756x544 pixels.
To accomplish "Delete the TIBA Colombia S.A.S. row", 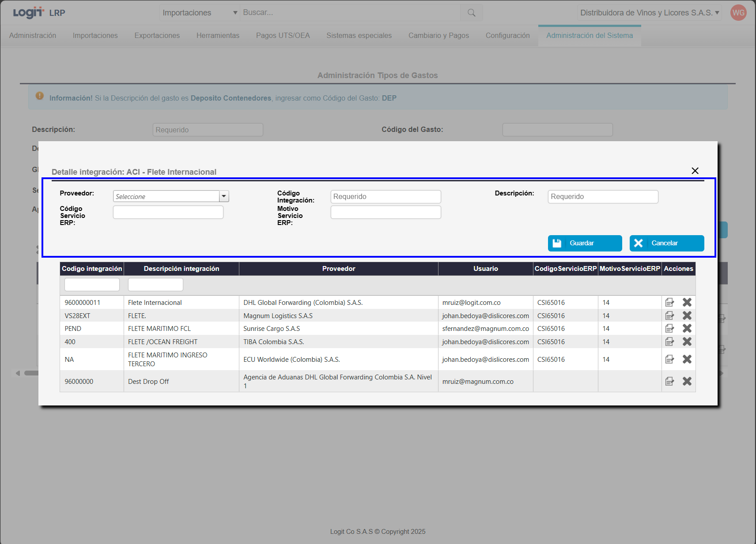I will coord(687,342).
